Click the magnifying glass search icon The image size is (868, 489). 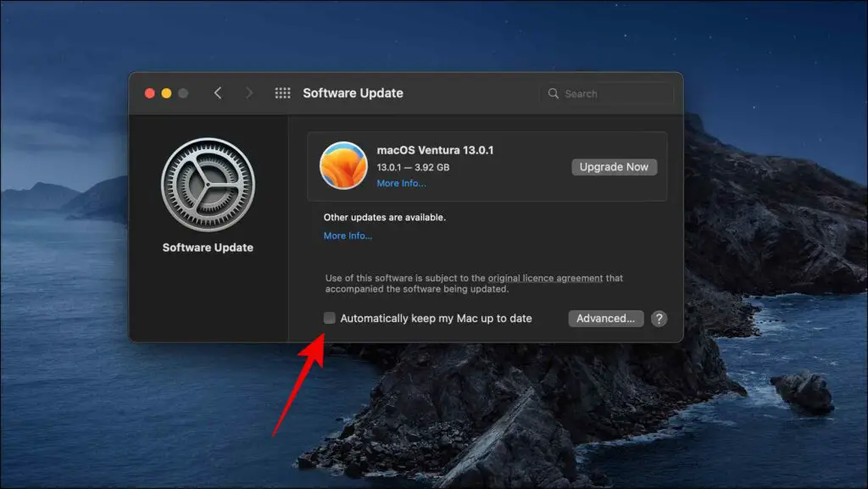point(553,93)
